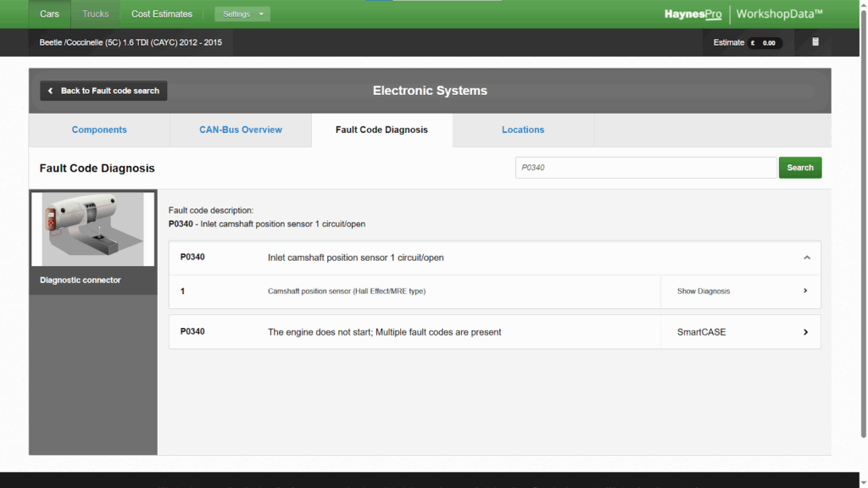Switch to the Trucks section
The image size is (868, 488).
95,14
